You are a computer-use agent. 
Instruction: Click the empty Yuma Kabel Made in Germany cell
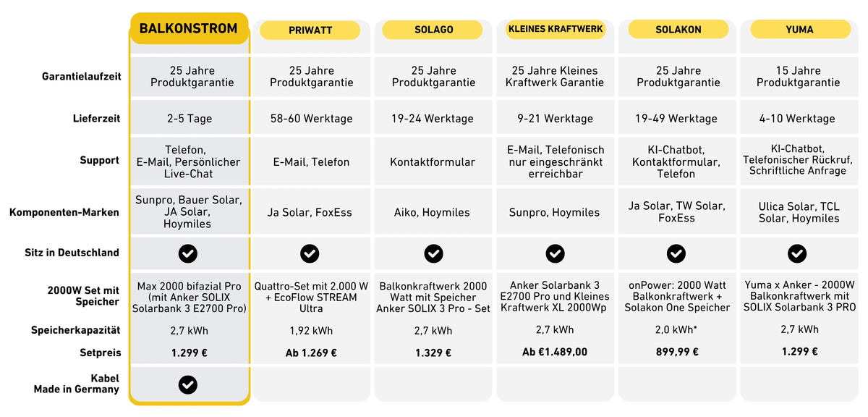[x=799, y=384]
